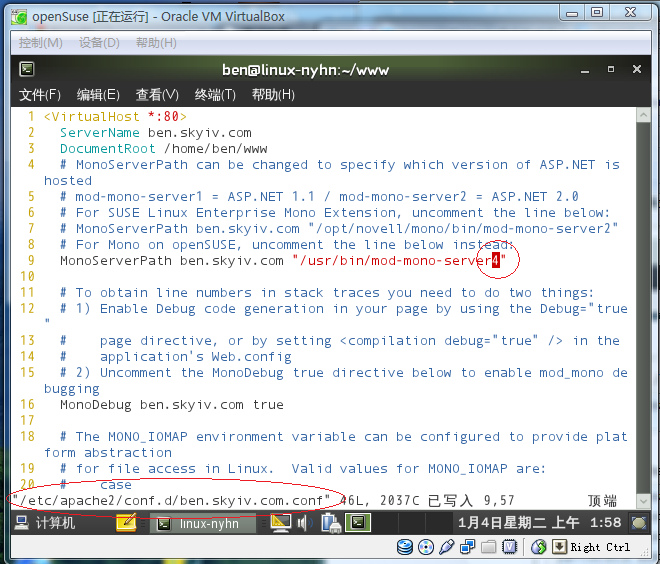660x564 pixels.
Task: Click the VirtualBox mouse integration icon
Action: (538, 547)
